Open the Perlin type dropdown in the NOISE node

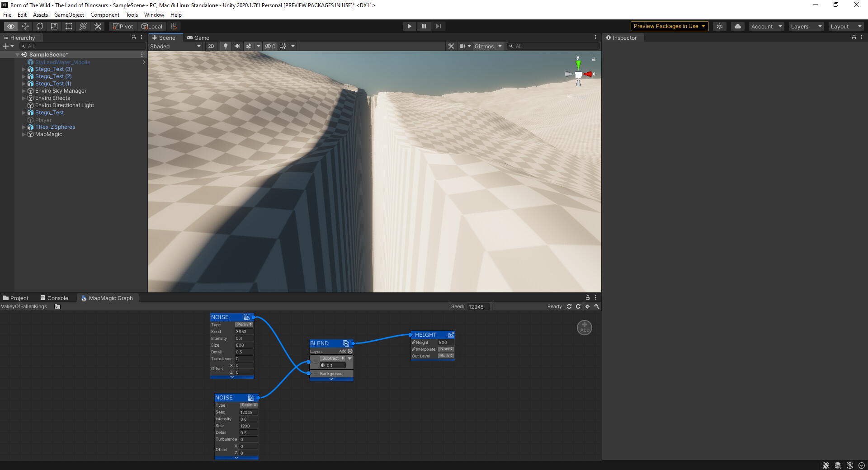click(x=244, y=324)
